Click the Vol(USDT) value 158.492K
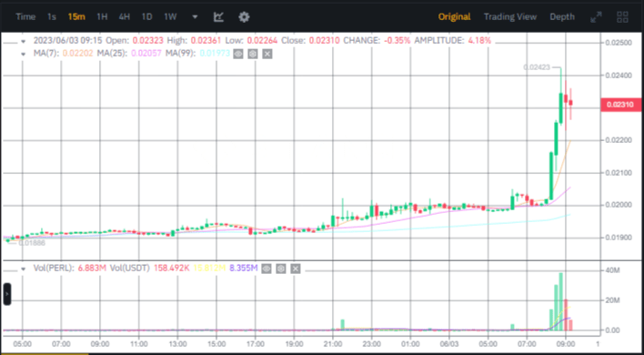 (172, 269)
